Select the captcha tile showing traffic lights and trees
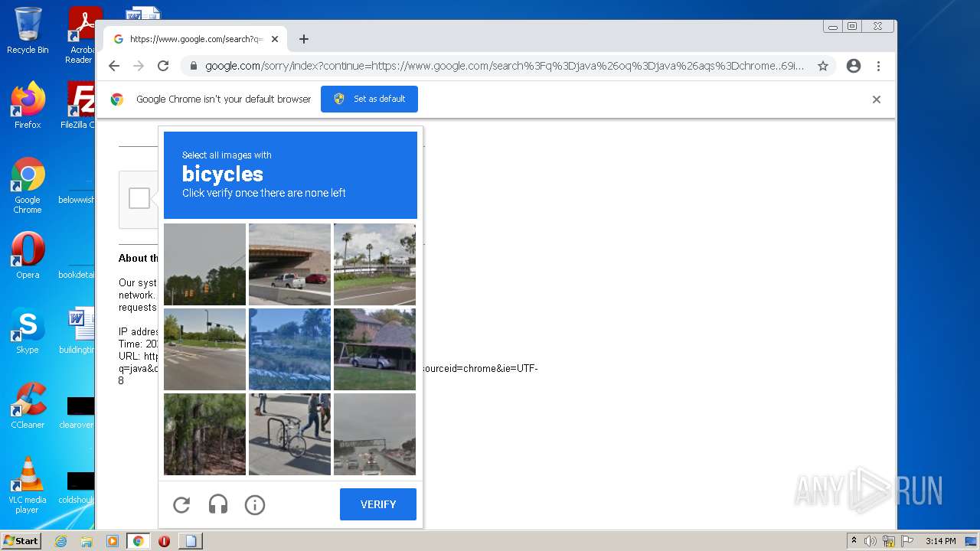 click(204, 264)
